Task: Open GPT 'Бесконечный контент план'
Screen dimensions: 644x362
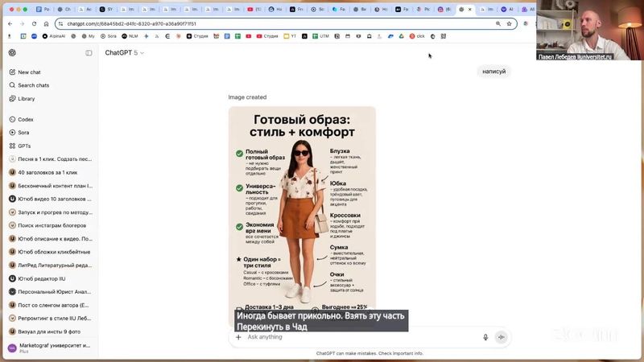Action: point(51,186)
